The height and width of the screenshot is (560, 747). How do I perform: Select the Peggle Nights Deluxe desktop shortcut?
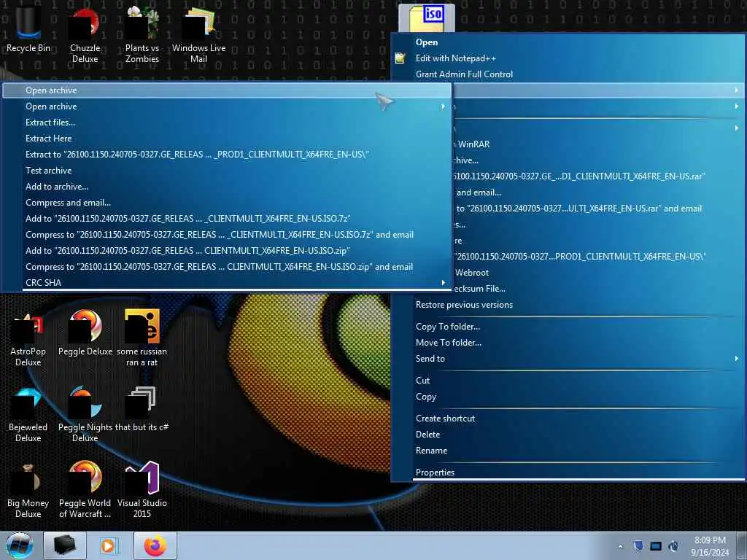tap(85, 414)
